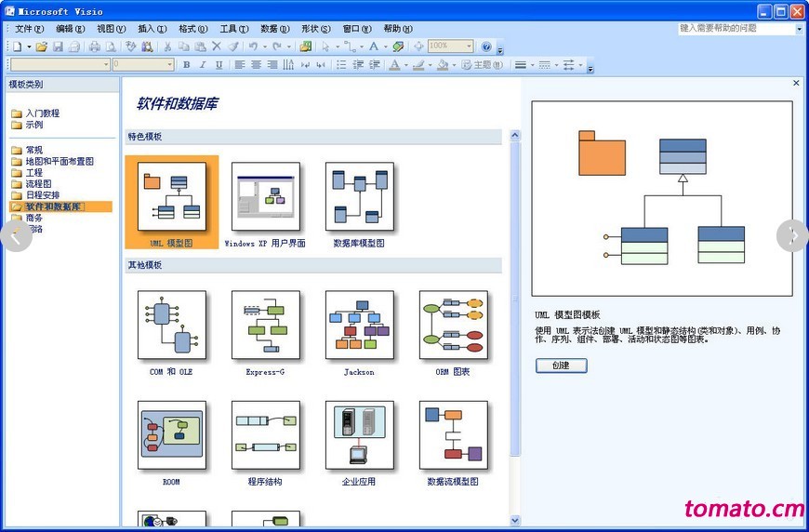Image resolution: width=809 pixels, height=532 pixels.
Task: Select the 地图和平面布置图 category
Action: pyautogui.click(x=53, y=162)
